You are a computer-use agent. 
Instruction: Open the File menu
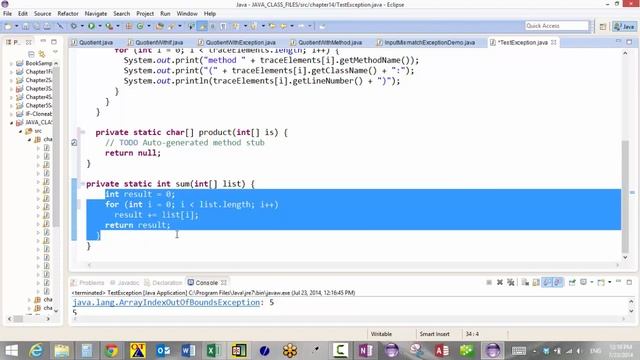coord(7,13)
